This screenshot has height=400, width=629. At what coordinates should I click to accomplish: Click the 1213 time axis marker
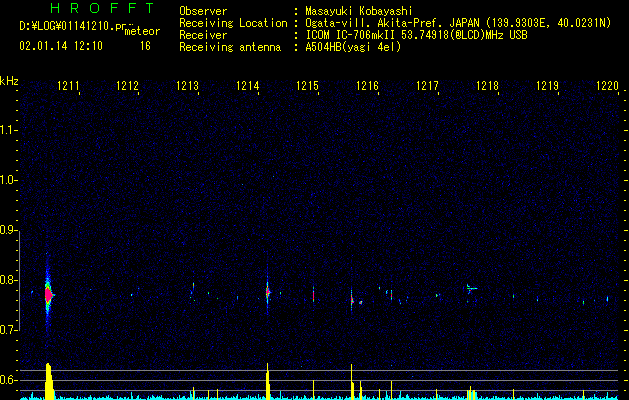pos(187,86)
